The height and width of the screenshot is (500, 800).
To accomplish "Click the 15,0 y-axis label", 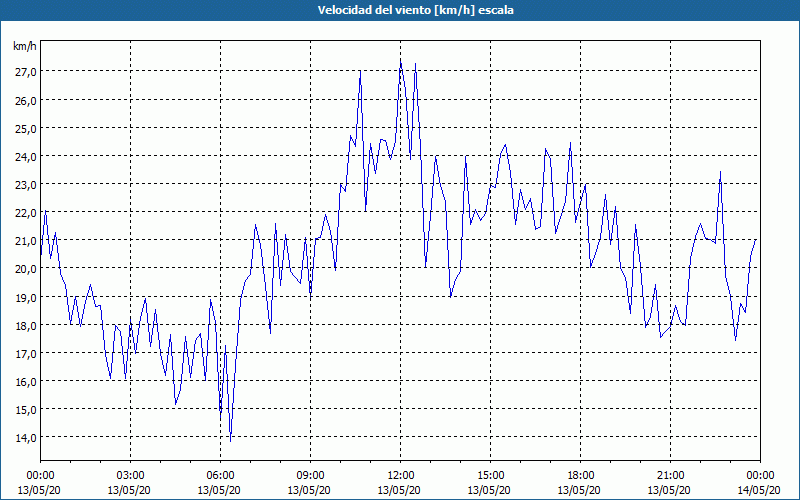I will point(25,410).
